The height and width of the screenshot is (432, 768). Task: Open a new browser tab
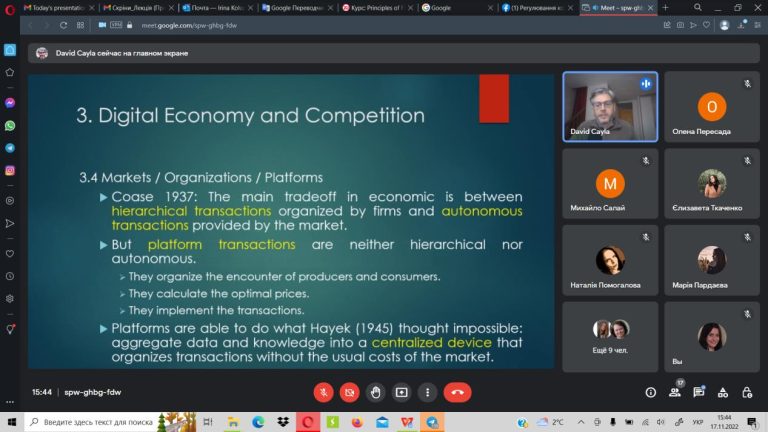point(665,8)
